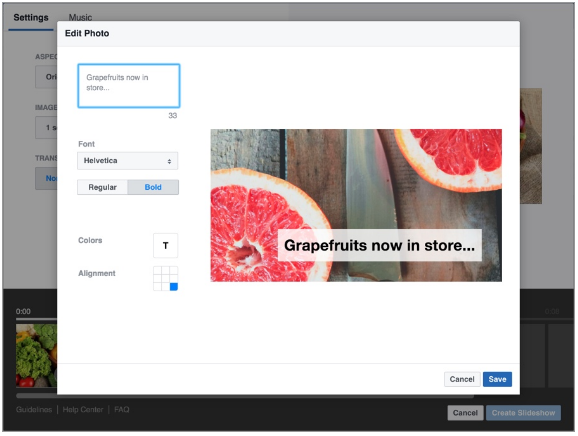Switch to the Music tab

coord(80,17)
